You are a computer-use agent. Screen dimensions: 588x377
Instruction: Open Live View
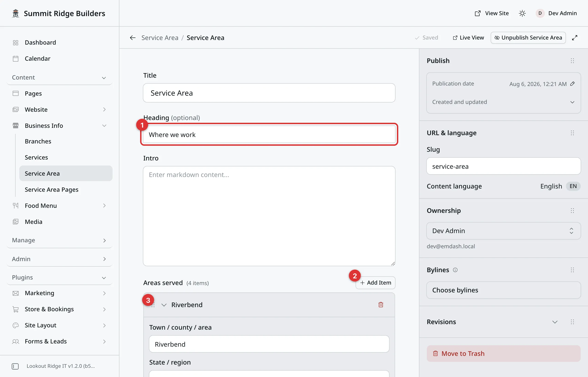tap(468, 38)
